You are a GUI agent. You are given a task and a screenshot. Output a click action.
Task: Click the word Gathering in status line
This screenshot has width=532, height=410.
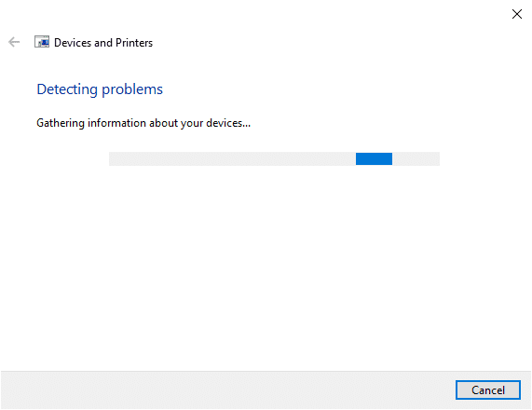(x=61, y=123)
